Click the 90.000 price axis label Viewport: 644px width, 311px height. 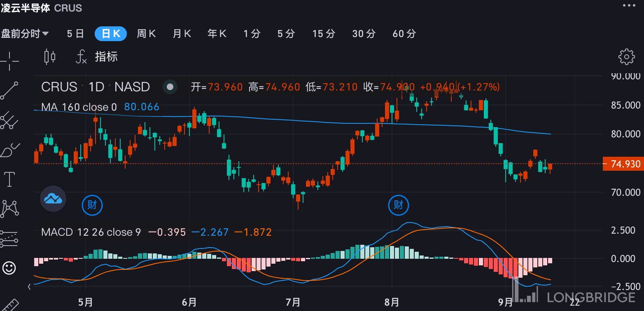[x=626, y=76]
